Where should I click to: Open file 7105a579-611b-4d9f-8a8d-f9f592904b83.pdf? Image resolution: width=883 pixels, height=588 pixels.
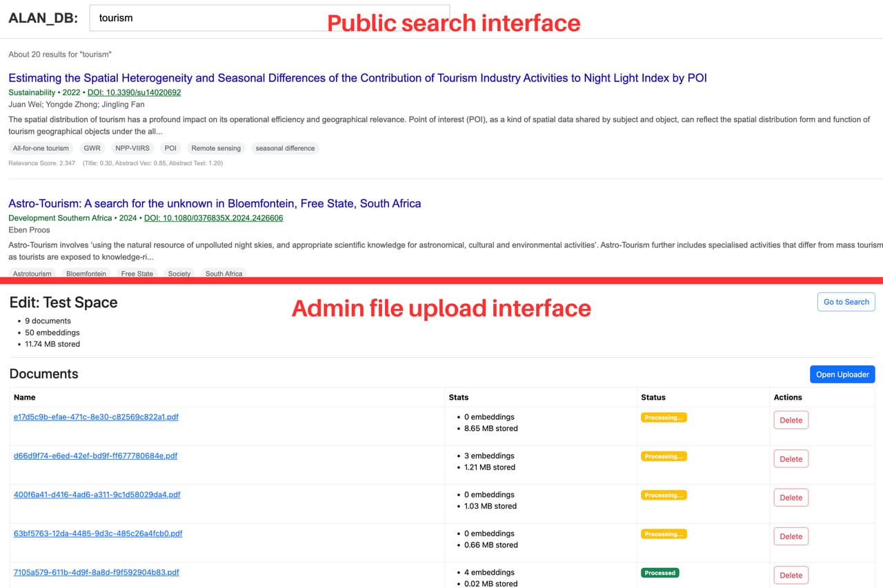[x=96, y=572]
